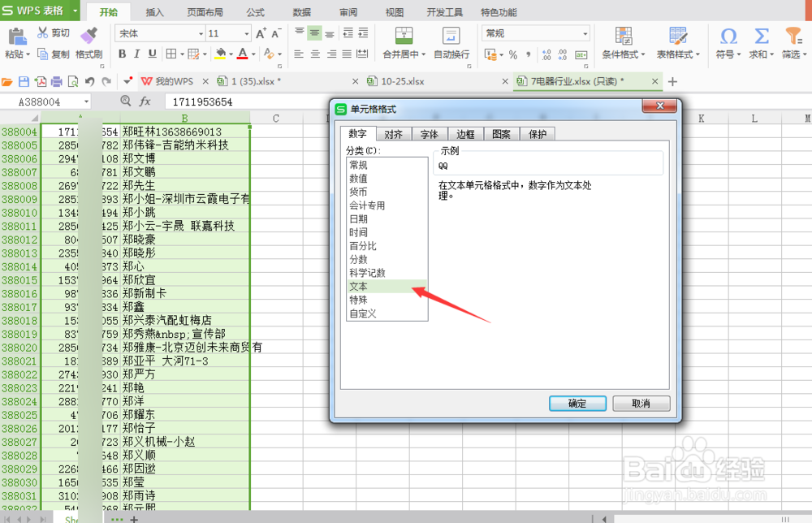Screen dimensions: 812x523
Task: Open the 图案 tab in dialog
Action: [x=501, y=134]
